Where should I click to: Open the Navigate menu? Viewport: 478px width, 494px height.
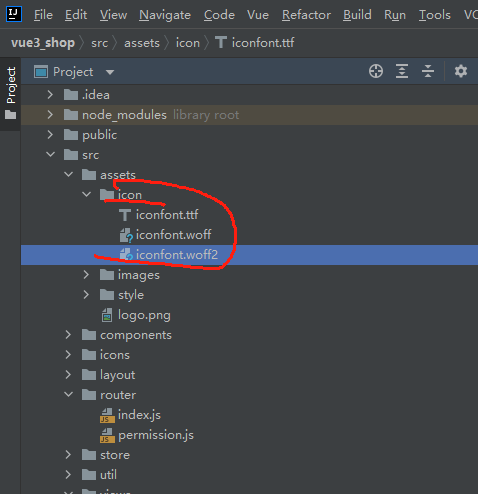point(165,15)
